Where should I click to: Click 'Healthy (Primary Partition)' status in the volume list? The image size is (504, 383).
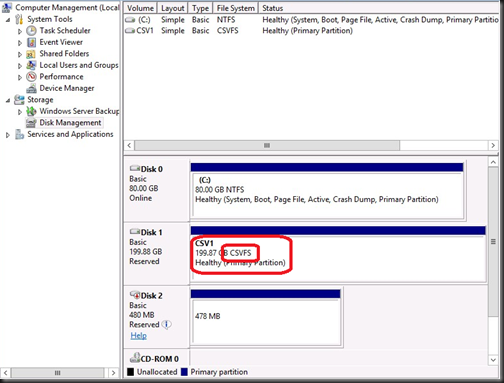tap(307, 31)
